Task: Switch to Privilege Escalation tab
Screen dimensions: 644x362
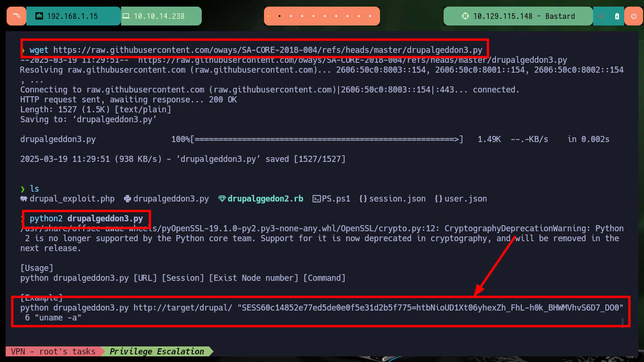Action: tap(157, 351)
